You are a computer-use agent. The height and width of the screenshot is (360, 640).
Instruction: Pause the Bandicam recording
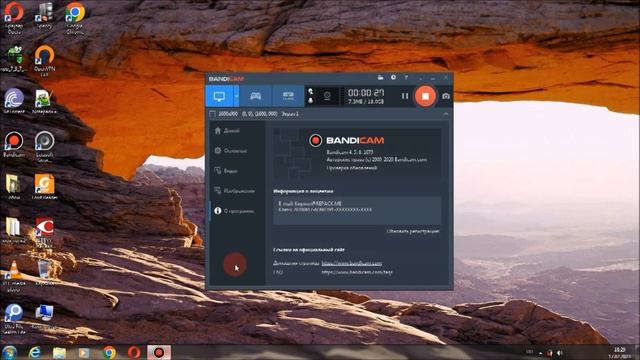point(404,96)
